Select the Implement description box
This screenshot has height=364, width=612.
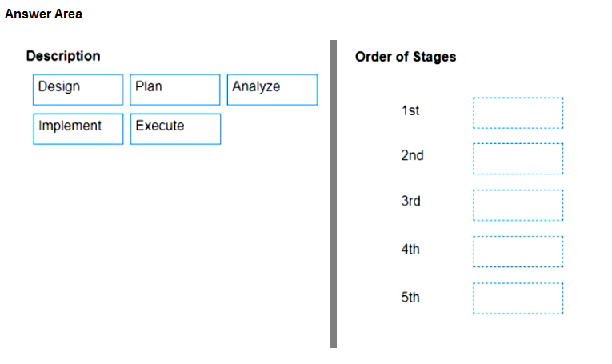click(x=78, y=129)
